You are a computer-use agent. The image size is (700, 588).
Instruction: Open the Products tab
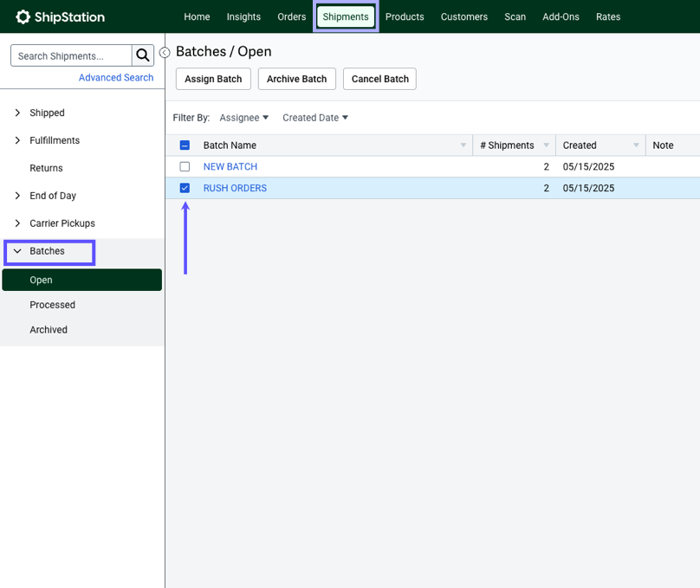tap(405, 16)
